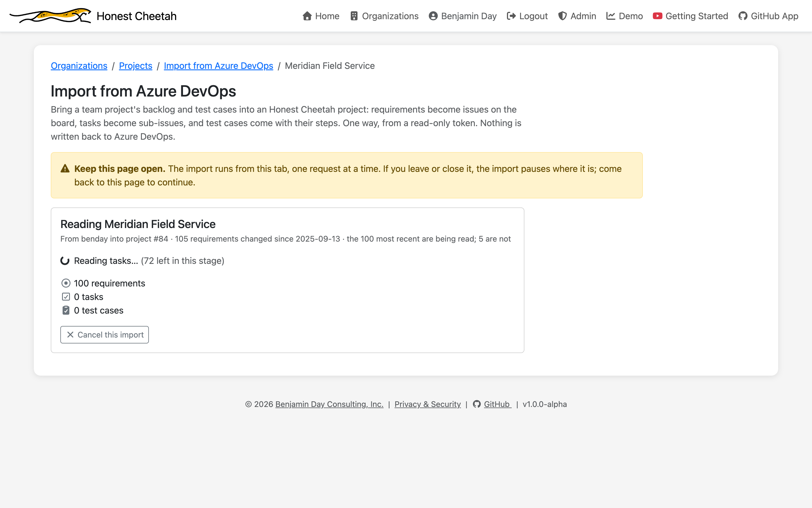
Task: Go to the Admin navigation item
Action: coord(577,16)
